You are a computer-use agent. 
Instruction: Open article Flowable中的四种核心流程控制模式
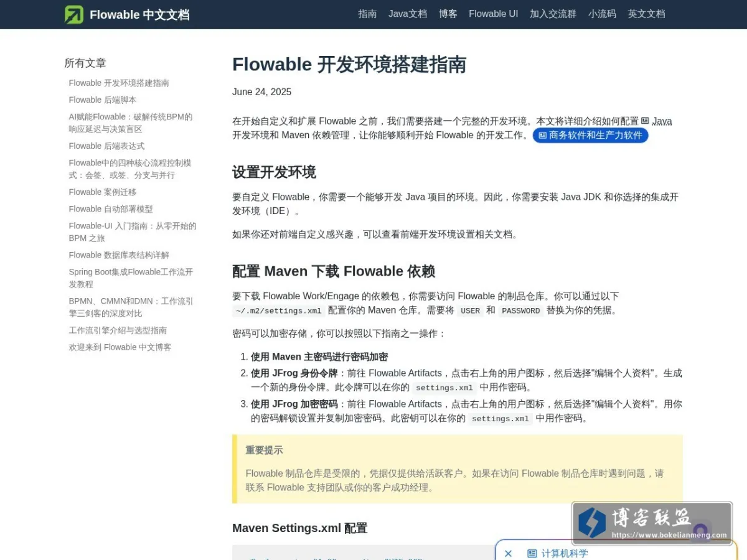tap(130, 169)
